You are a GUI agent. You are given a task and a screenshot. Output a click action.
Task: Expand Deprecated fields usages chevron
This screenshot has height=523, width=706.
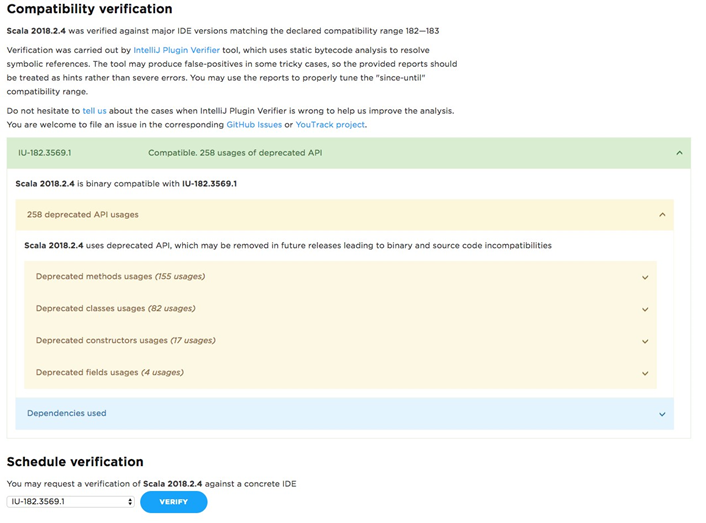645,373
